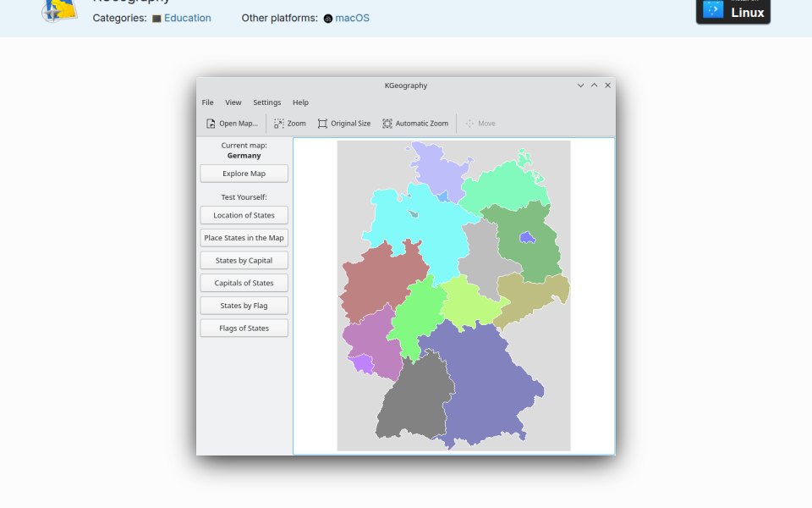The width and height of the screenshot is (812, 508).
Task: Click the Explore Map button
Action: point(244,174)
